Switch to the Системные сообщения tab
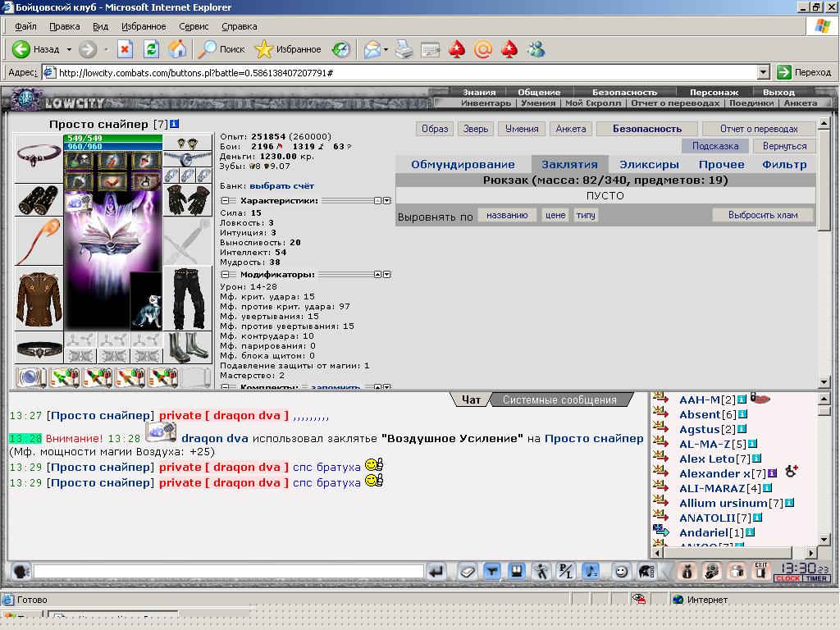This screenshot has height=630, width=840. (559, 399)
